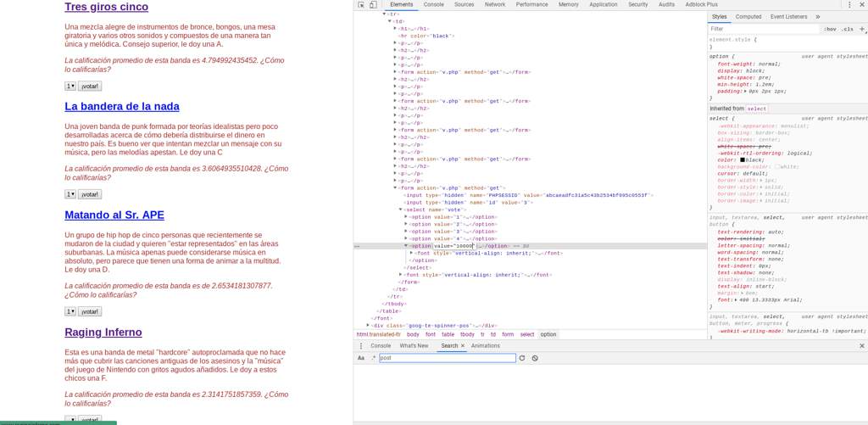Screen dimensions: 868x425
Task: Select the hr color black row
Action: [426, 36]
